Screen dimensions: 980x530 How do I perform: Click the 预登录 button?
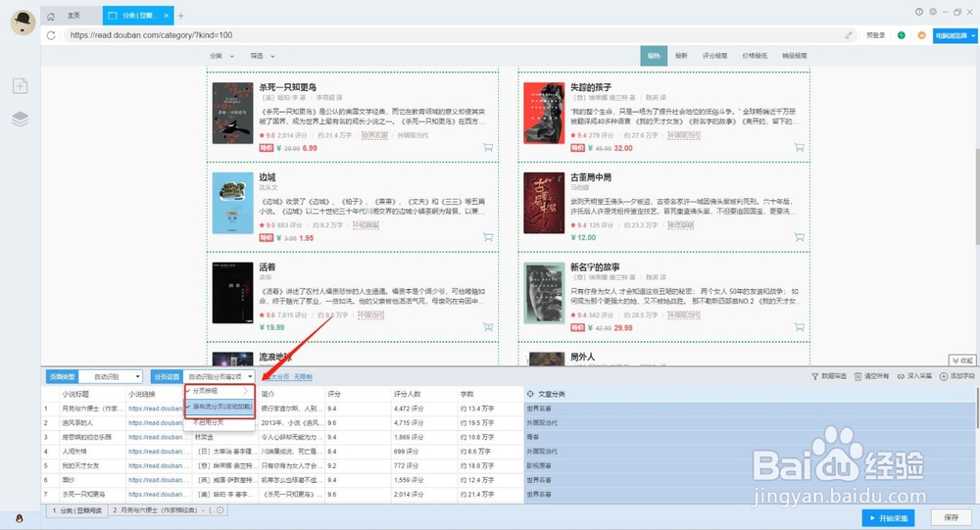click(875, 35)
